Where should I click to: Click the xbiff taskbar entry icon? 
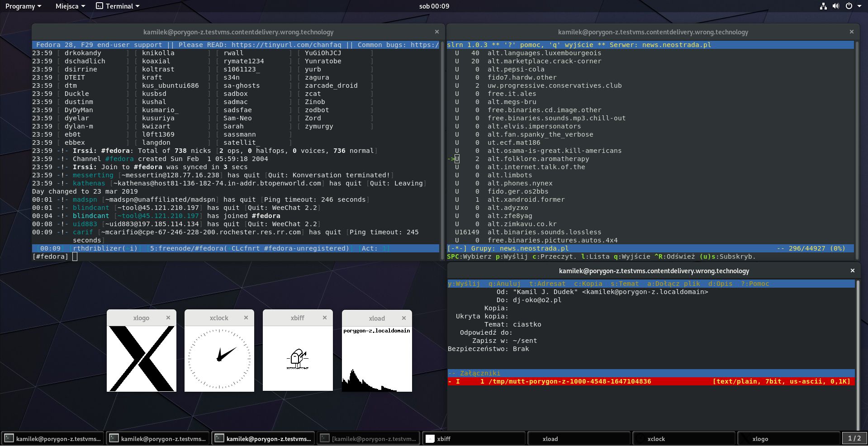click(x=430, y=439)
